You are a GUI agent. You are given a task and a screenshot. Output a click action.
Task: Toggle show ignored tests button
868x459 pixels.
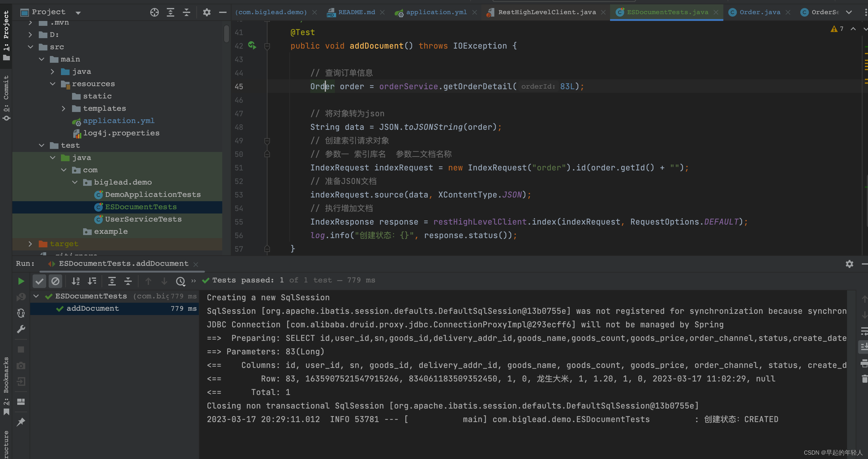(55, 281)
